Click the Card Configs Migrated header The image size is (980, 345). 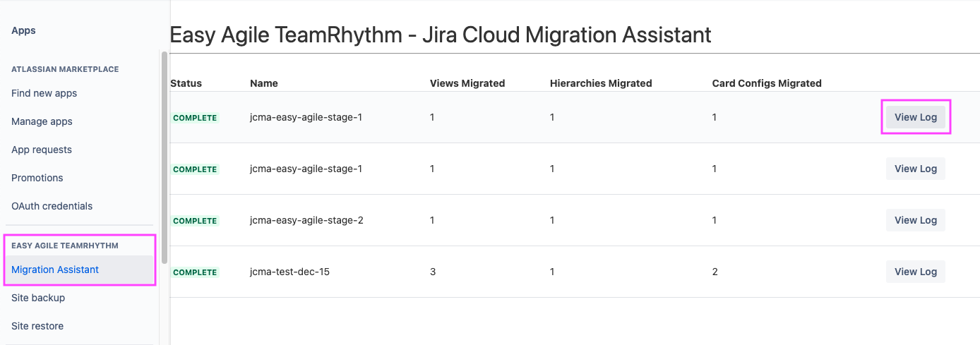(767, 83)
